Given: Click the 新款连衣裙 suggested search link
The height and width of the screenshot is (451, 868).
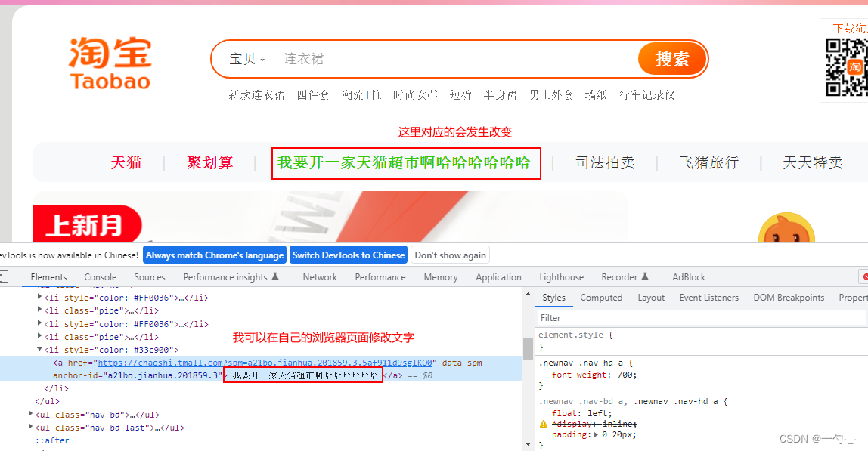Looking at the screenshot, I should click(257, 95).
